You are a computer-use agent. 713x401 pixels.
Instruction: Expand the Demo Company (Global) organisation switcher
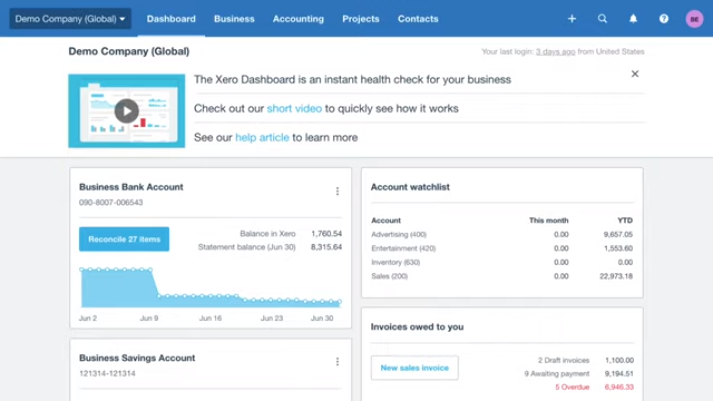[70, 19]
